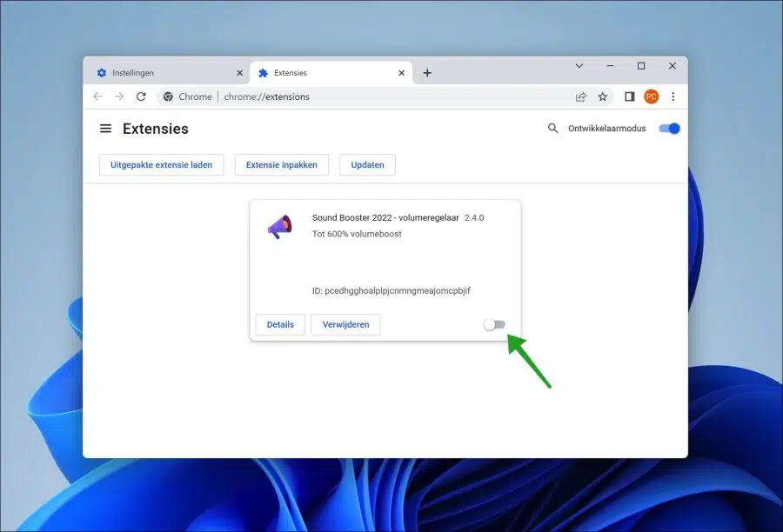
Task: Click the Uitgepakte extensie laden button
Action: point(161,164)
